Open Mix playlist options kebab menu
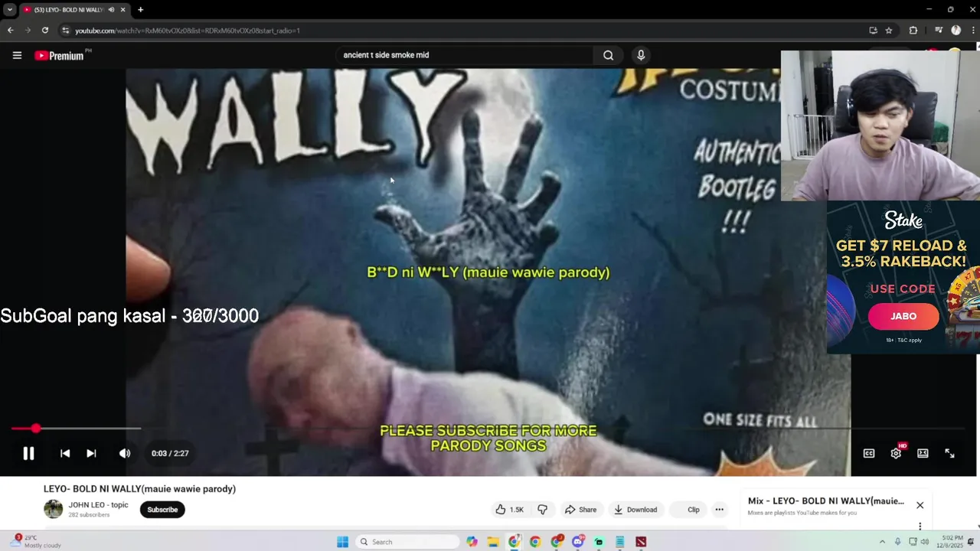This screenshot has width=980, height=551. [920, 526]
